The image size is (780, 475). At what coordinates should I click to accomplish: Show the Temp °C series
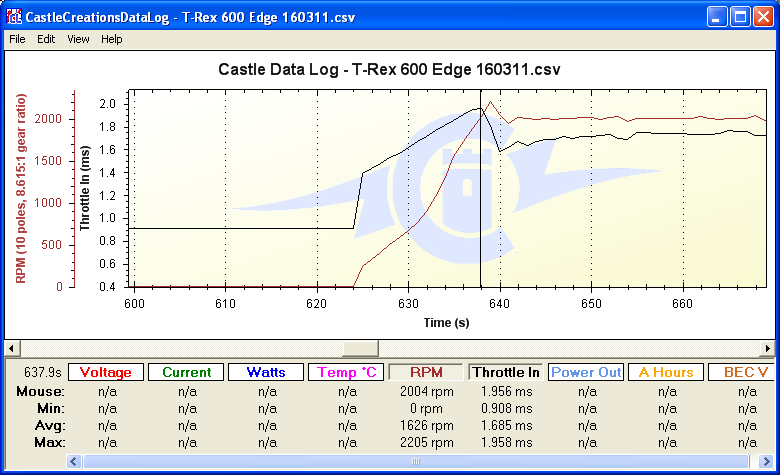347,372
